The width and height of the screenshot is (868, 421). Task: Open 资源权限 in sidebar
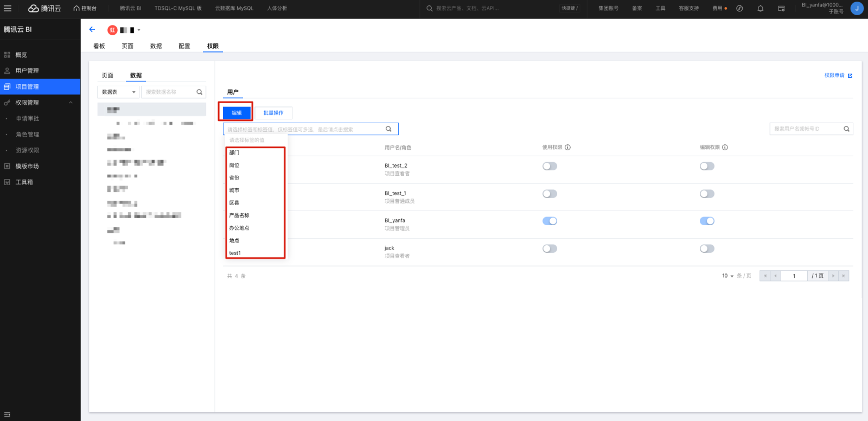tap(28, 150)
